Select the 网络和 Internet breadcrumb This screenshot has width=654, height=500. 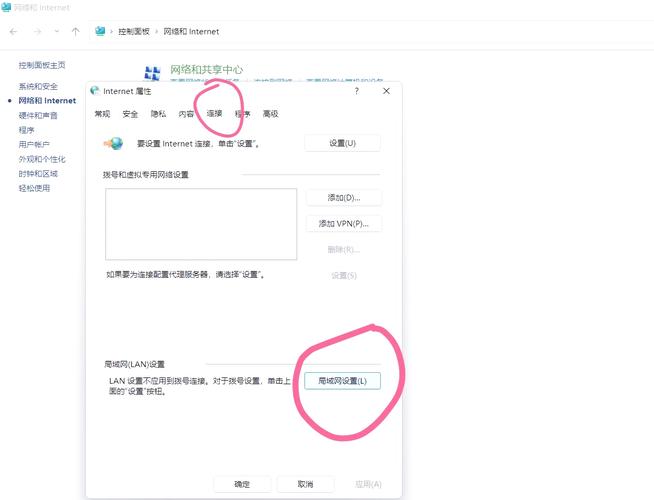click(191, 32)
